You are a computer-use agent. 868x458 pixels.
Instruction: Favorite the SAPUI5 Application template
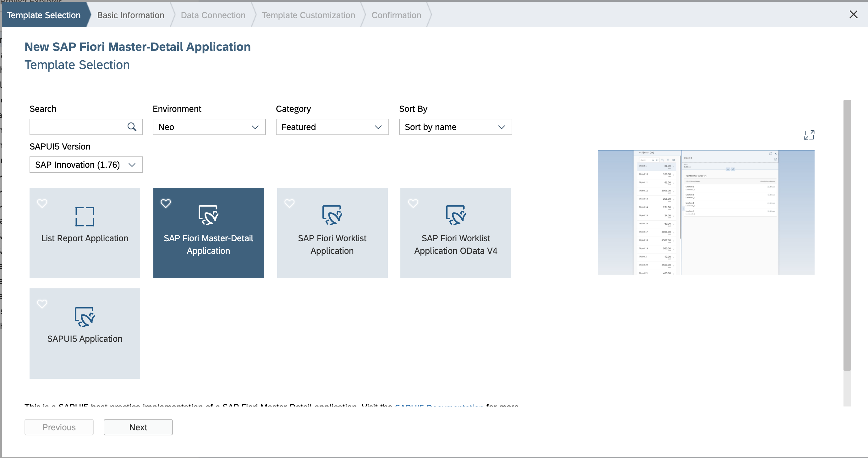coord(42,303)
